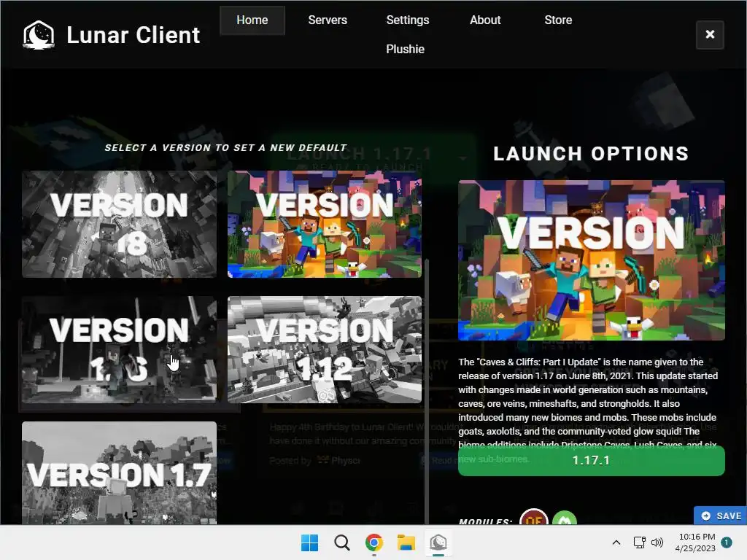Choose the Version 1.12 thumbnail
Viewport: 747px width, 560px height.
pos(325,349)
